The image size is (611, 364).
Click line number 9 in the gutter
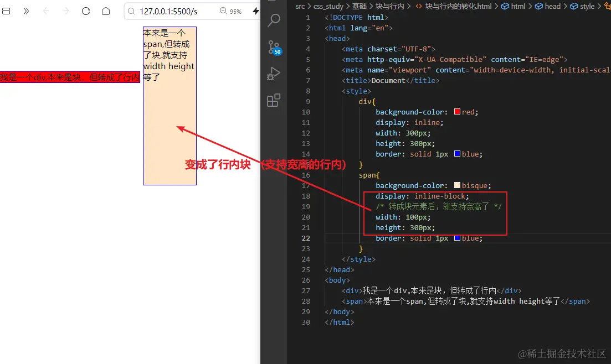(308, 101)
